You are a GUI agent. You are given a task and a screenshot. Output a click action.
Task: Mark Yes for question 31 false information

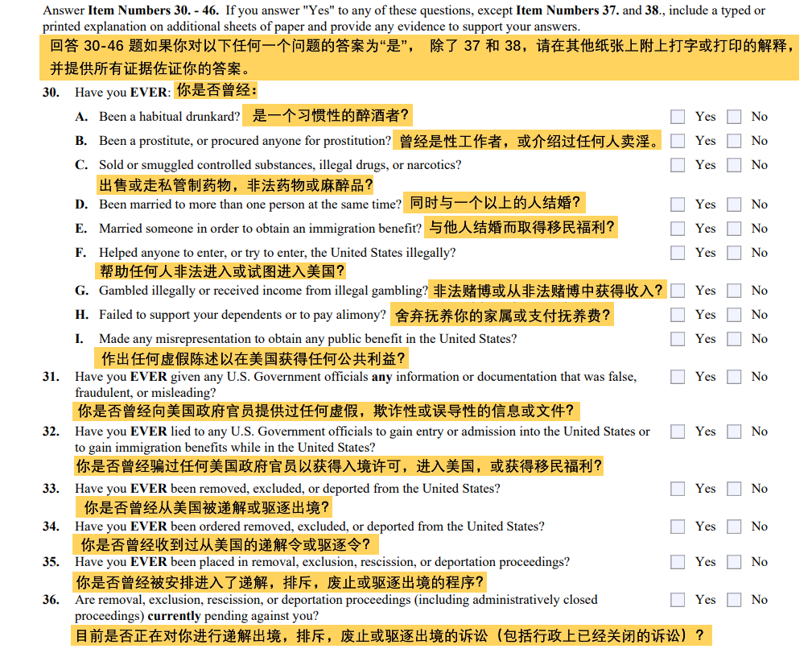(x=678, y=377)
